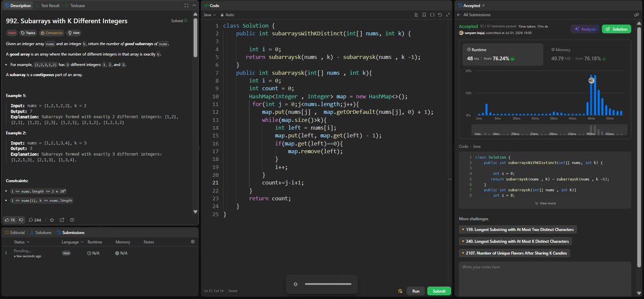Collapse the Description panel with chevron
The image size is (644, 299).
194,5
